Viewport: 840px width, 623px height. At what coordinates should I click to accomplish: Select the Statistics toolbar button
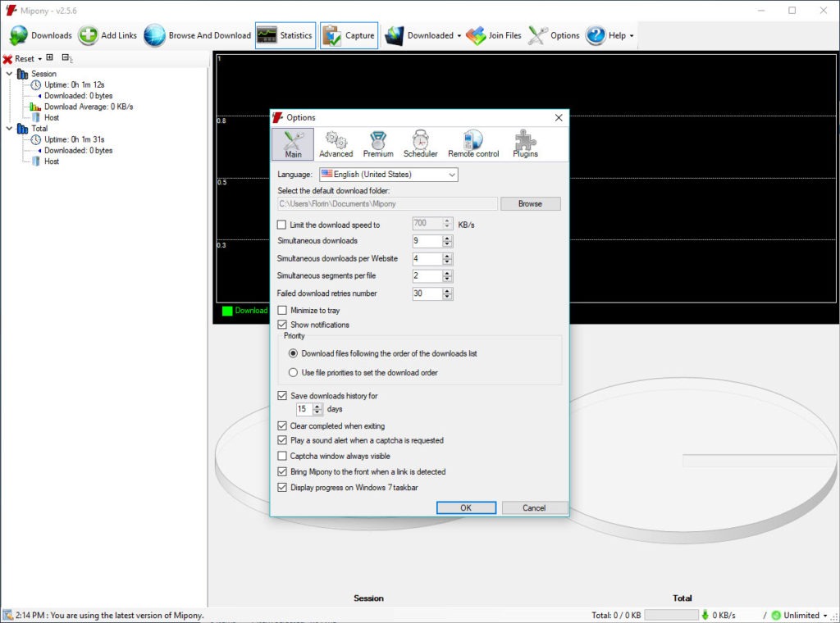(x=285, y=35)
